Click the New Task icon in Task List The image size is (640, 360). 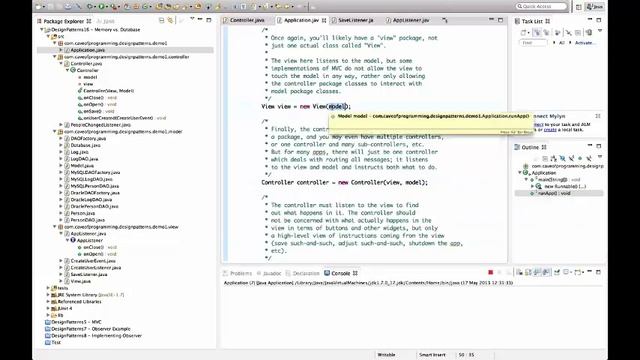(x=524, y=33)
